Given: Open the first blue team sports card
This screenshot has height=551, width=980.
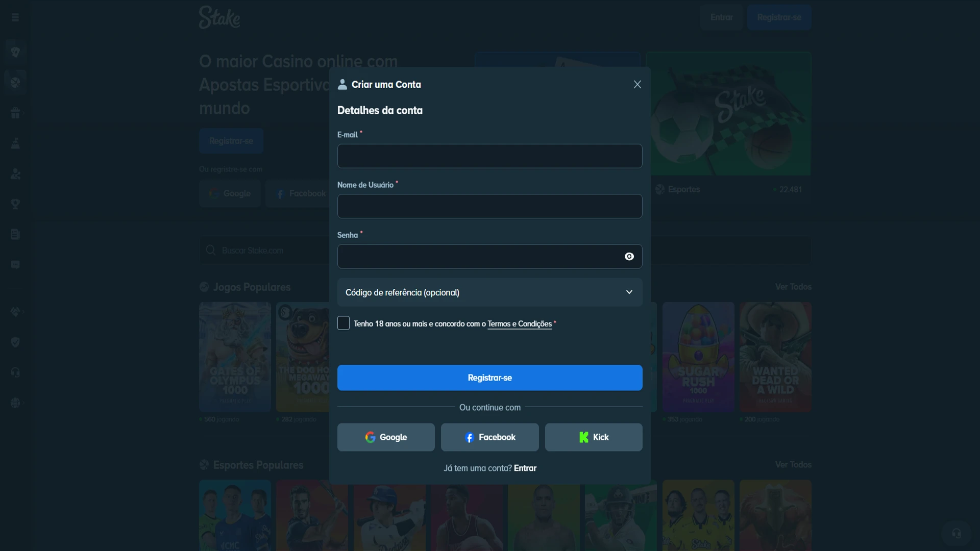Looking at the screenshot, I should coord(235,515).
